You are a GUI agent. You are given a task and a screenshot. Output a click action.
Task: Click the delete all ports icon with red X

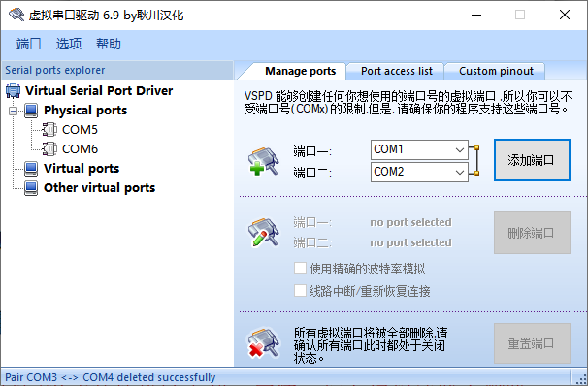(264, 343)
